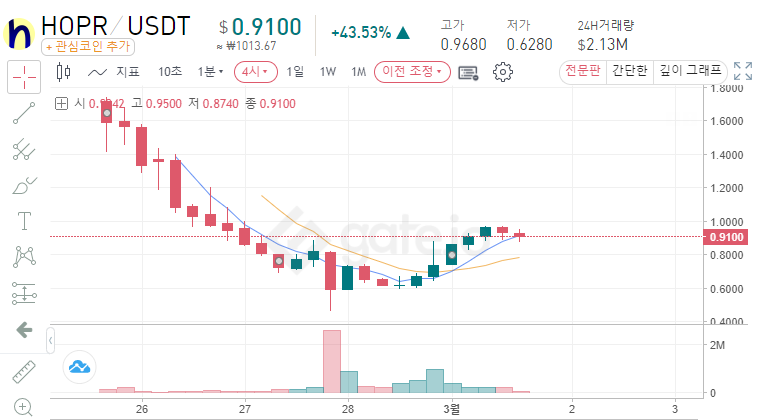Select the 1W interval
Image resolution: width=767 pixels, height=420 pixels.
click(328, 72)
